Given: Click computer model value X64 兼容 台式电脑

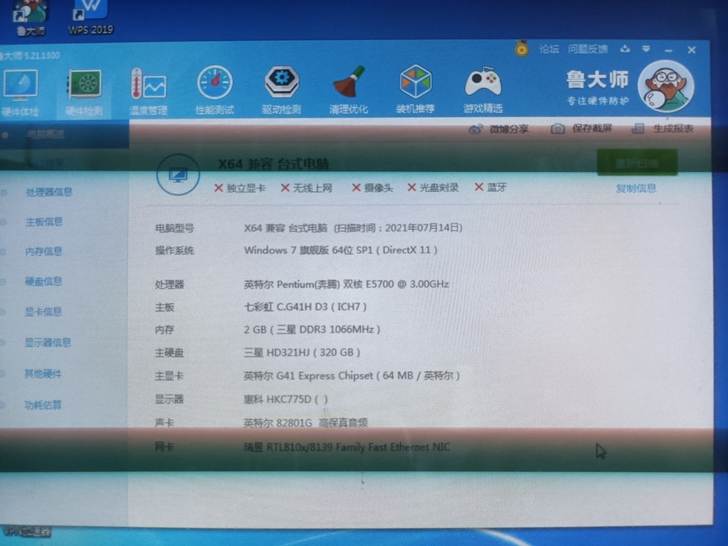Looking at the screenshot, I should point(353,228).
